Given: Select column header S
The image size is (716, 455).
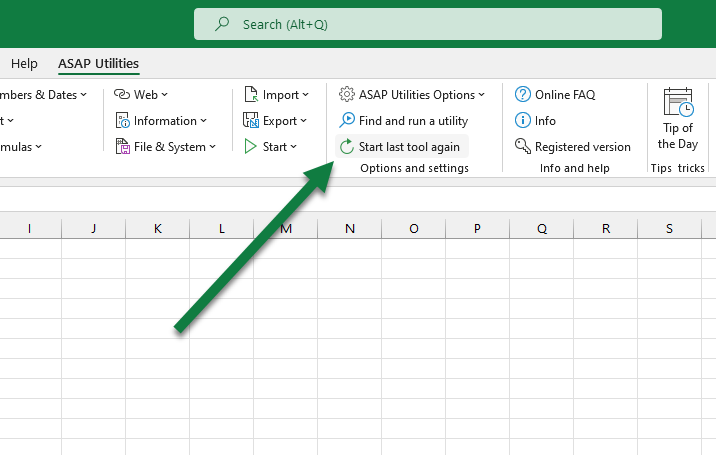Looking at the screenshot, I should [x=669, y=228].
